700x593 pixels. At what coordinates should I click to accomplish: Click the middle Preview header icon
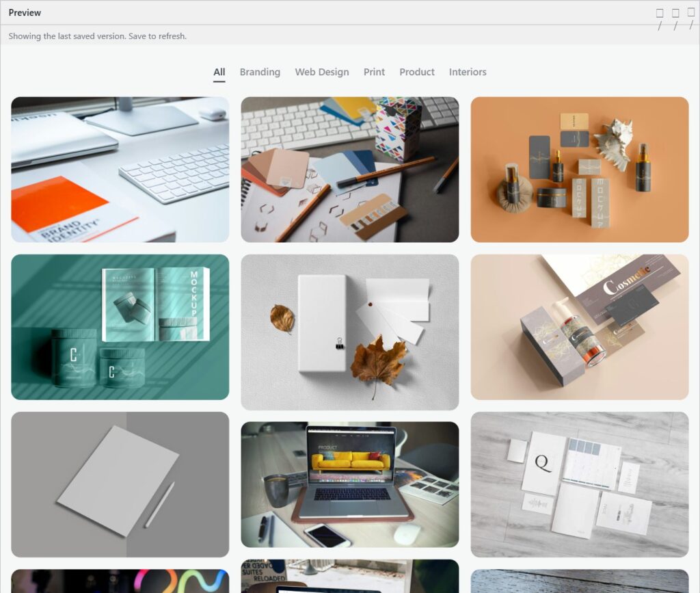coord(675,19)
